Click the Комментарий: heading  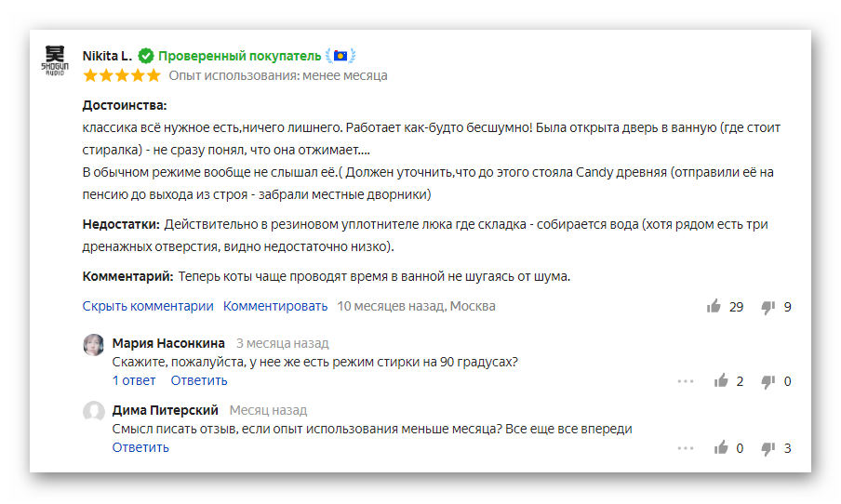coord(127,277)
